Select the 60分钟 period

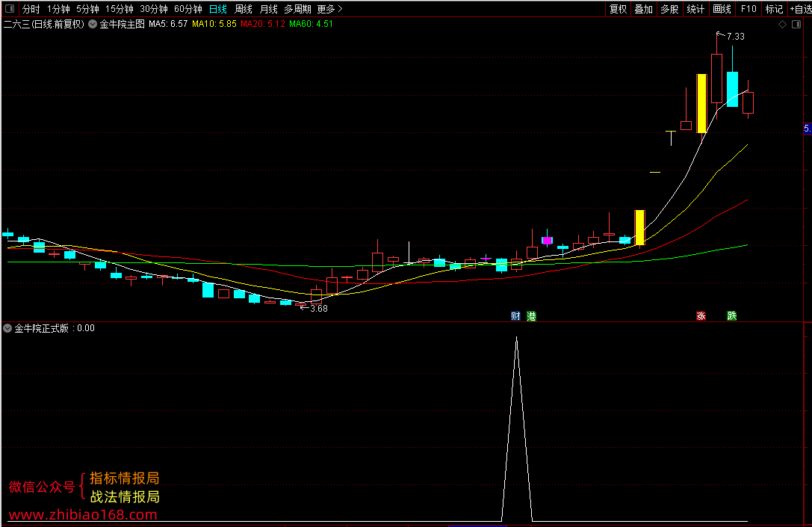[x=188, y=9]
